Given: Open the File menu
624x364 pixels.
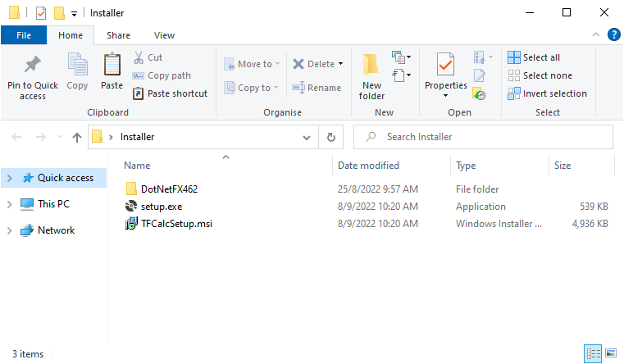Looking at the screenshot, I should tap(24, 35).
